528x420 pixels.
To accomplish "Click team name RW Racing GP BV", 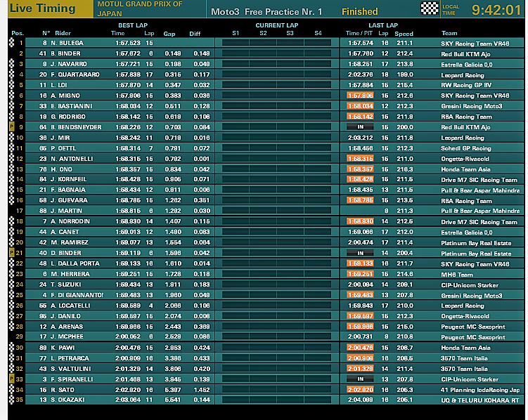I will tap(466, 85).
